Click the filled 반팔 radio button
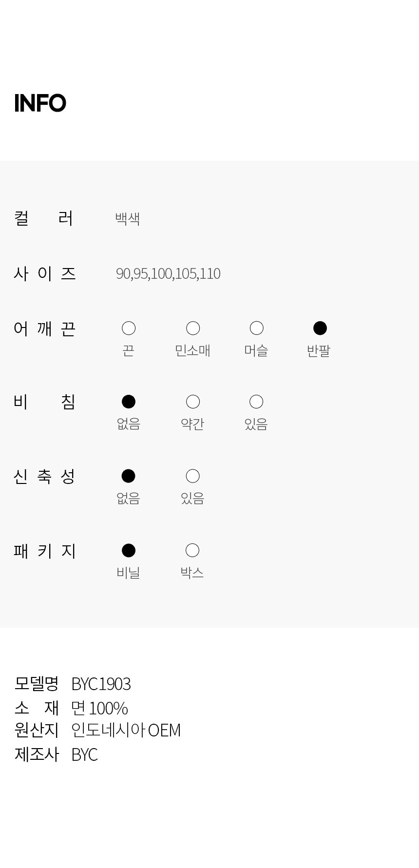The width and height of the screenshot is (419, 868). pyautogui.click(x=320, y=328)
